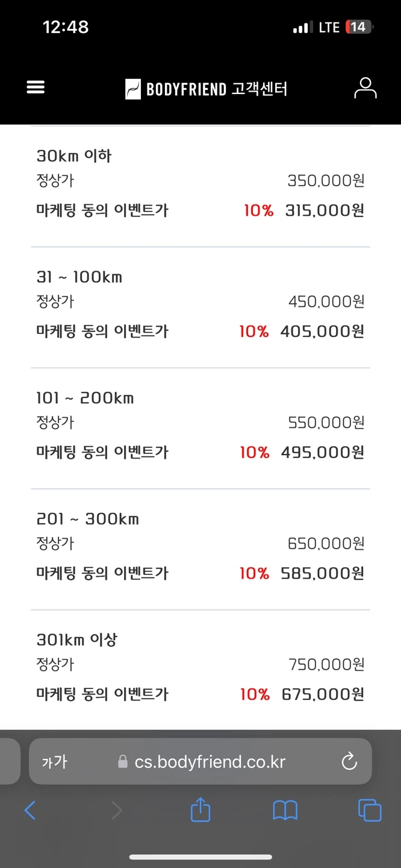Tap the user account profile icon
Viewport: 401px width, 868px height.
[365, 88]
